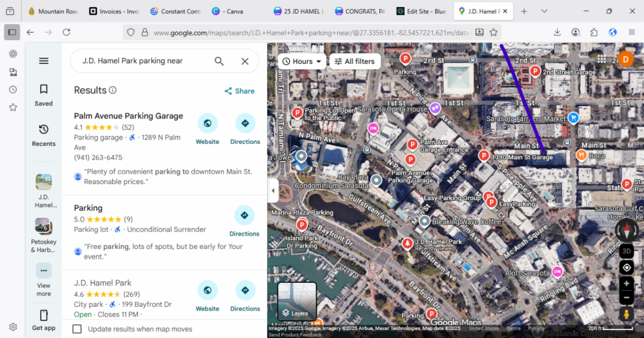Reload the current page
Image resolution: width=644 pixels, height=338 pixels.
[x=67, y=32]
